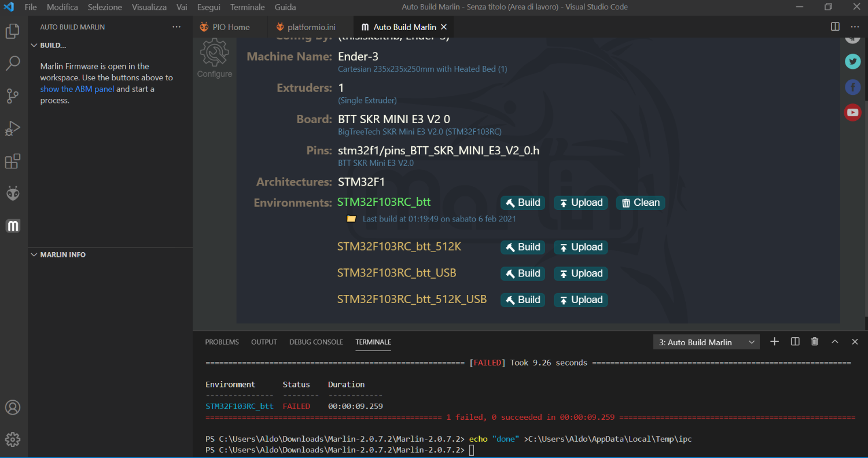Screen dimensions: 868x458
Task: Click the 'Ender-3' machine name text
Action: click(x=358, y=57)
